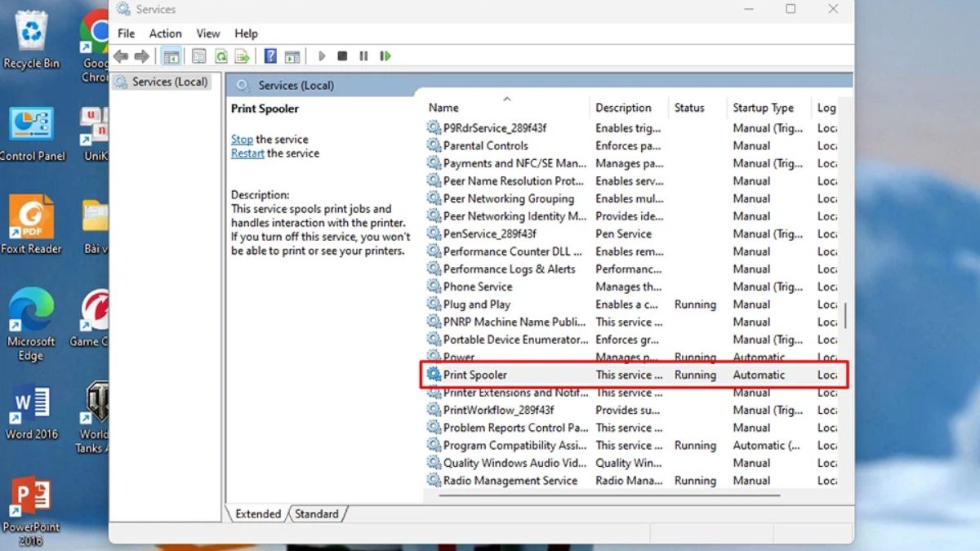The height and width of the screenshot is (551, 980).
Task: Switch to the Standard tab
Action: [317, 514]
